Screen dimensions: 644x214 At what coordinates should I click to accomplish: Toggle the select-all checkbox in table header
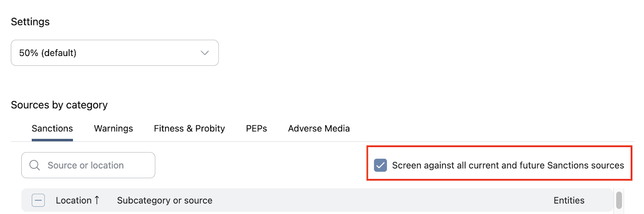click(x=38, y=200)
